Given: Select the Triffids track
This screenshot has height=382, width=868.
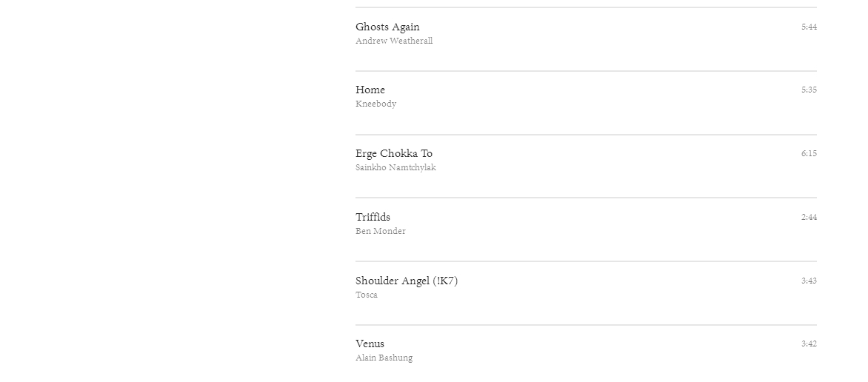Looking at the screenshot, I should [373, 218].
